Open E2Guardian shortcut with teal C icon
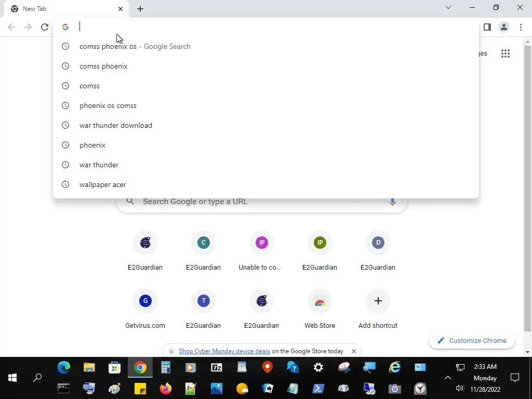This screenshot has width=532, height=399. [203, 251]
